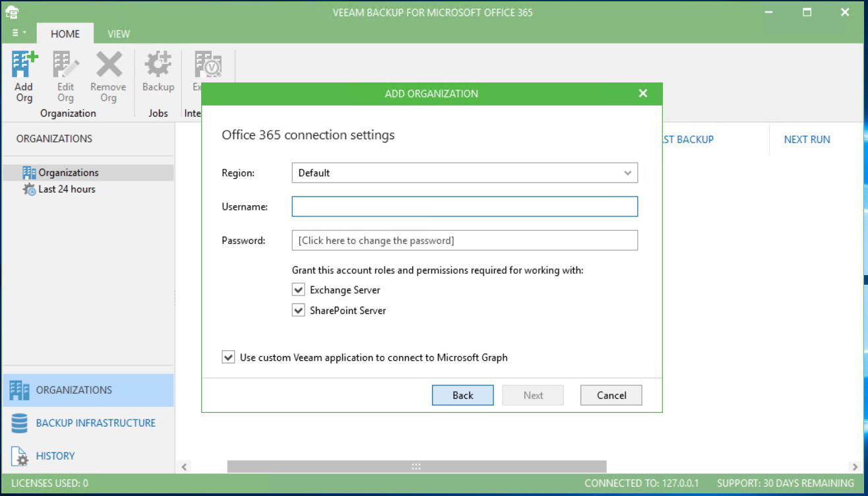Click the horizontal scrollbar left arrow

[185, 466]
